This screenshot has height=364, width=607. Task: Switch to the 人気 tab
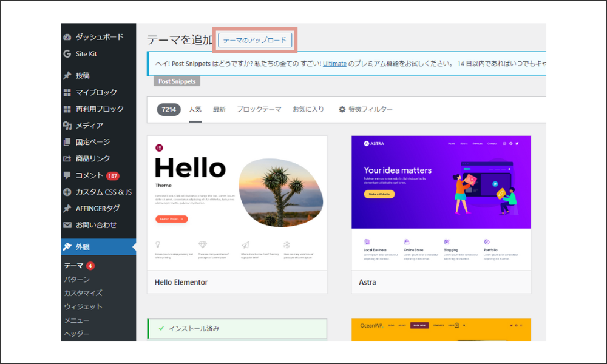(195, 109)
